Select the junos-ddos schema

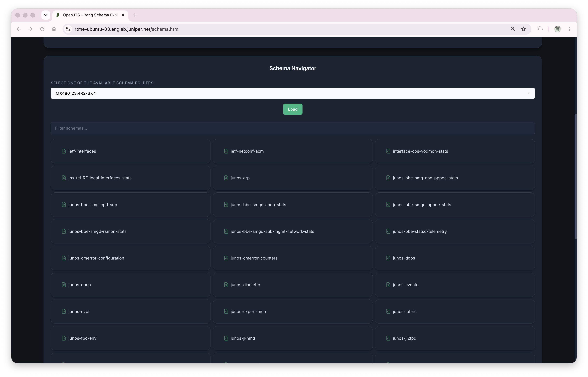click(x=455, y=258)
